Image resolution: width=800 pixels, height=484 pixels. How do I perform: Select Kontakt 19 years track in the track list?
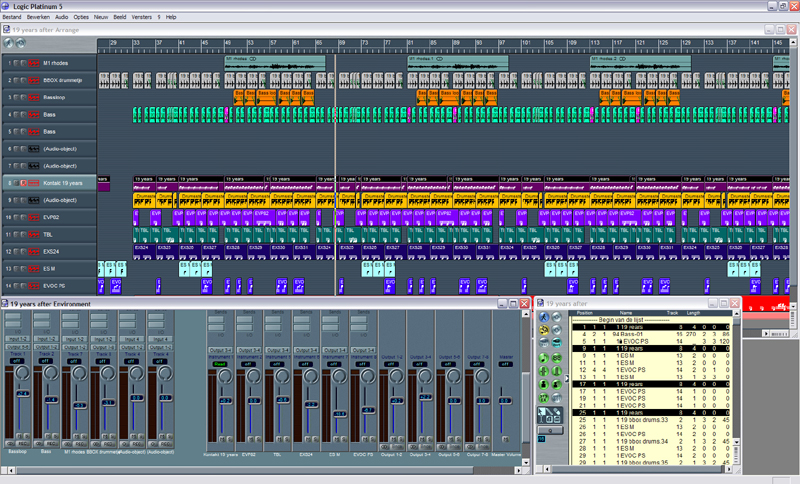click(x=49, y=183)
